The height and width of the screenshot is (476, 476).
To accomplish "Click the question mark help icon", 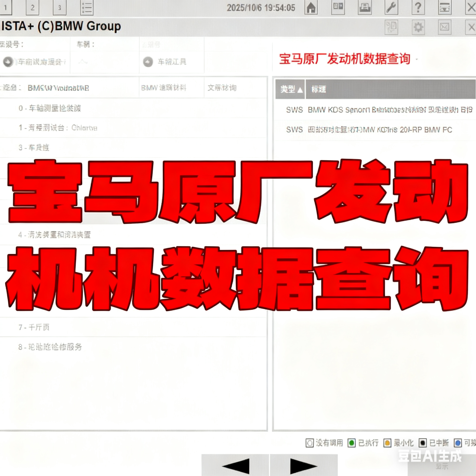I will click(418, 7).
